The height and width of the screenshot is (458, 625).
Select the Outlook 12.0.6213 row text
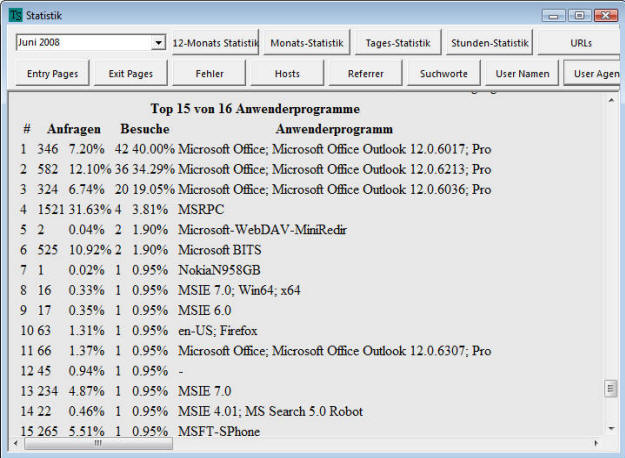coord(334,169)
